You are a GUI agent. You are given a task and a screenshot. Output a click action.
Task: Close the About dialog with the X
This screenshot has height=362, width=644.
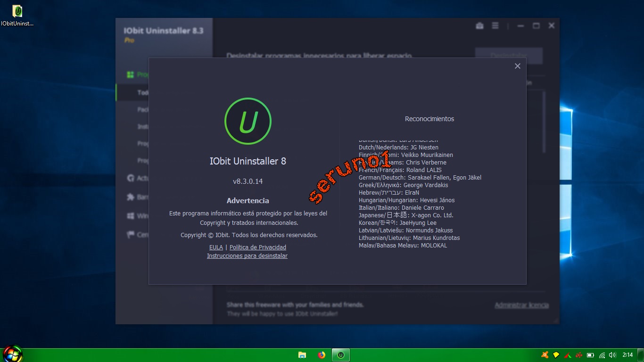pos(517,66)
